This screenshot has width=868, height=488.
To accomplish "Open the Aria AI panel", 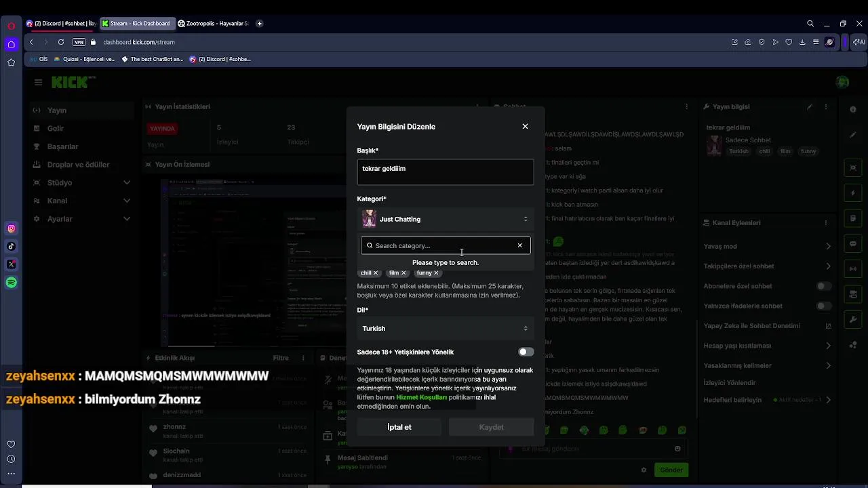I will pyautogui.click(x=859, y=42).
